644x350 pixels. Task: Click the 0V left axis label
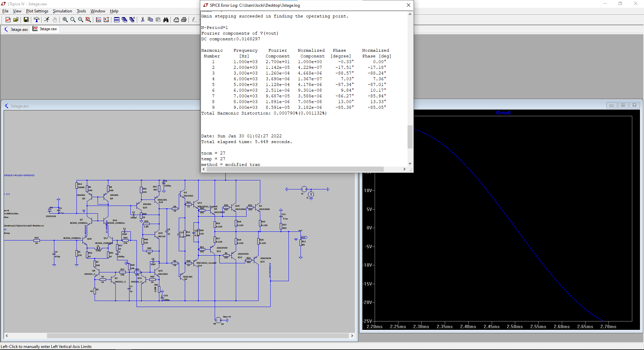(x=369, y=228)
